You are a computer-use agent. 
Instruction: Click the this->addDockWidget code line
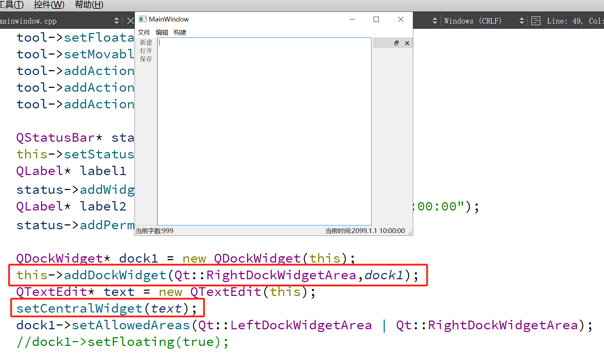tap(218, 275)
